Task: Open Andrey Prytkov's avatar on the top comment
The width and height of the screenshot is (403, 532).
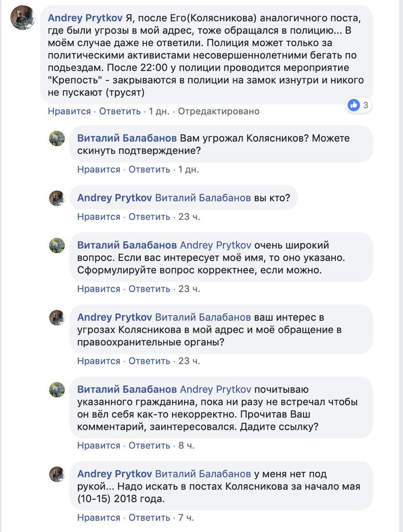Action: point(22,18)
